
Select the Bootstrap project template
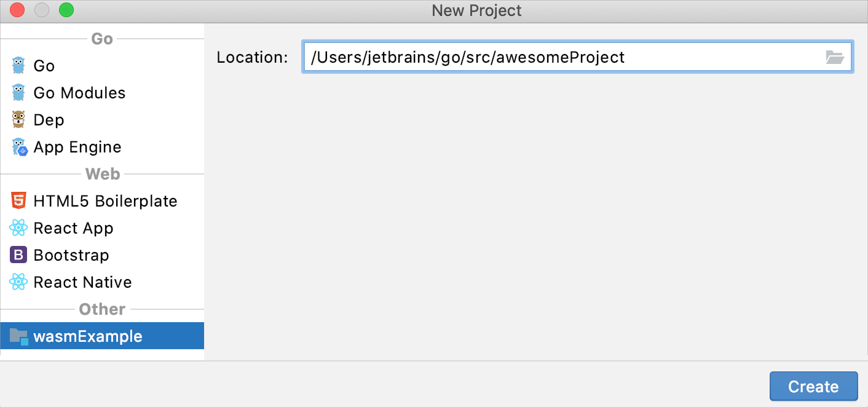click(x=71, y=255)
